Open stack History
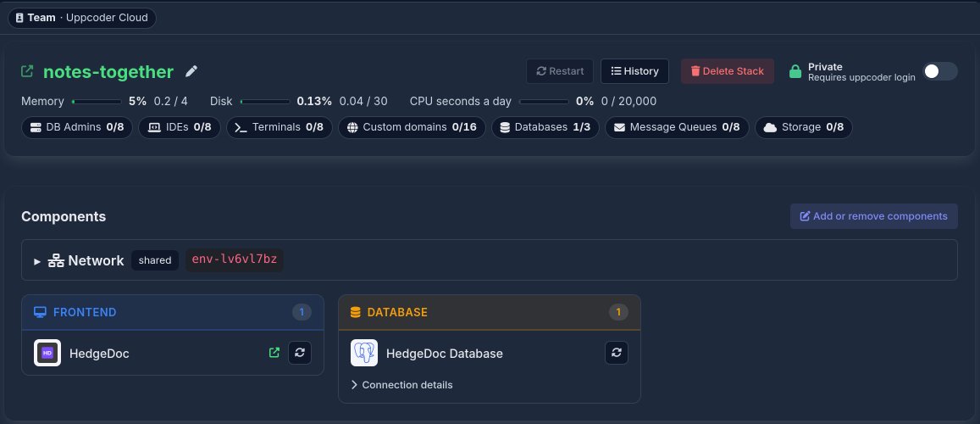This screenshot has width=980, height=424. point(634,71)
